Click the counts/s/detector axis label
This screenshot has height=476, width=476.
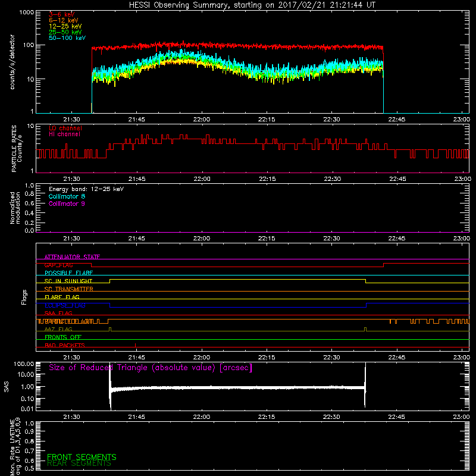(12, 62)
